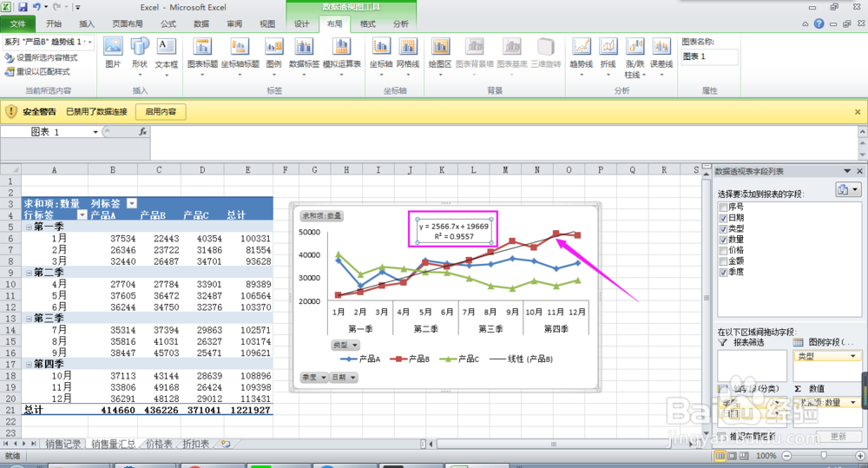Screen dimensions: 868x468
Task: Open the 模拟运算表 data table menu
Action: pyautogui.click(x=341, y=57)
